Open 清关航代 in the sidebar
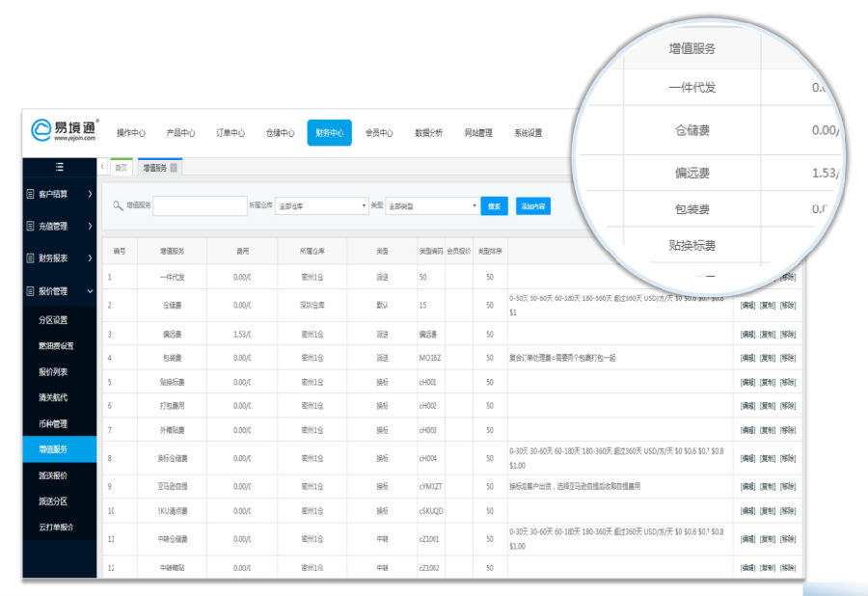This screenshot has height=596, width=868. 53,397
